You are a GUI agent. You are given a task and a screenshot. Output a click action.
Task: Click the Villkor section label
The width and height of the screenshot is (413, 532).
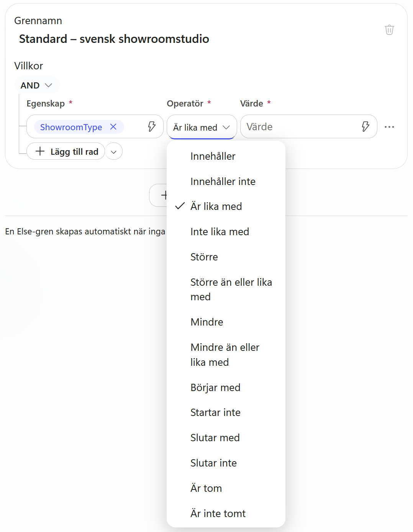pos(29,66)
